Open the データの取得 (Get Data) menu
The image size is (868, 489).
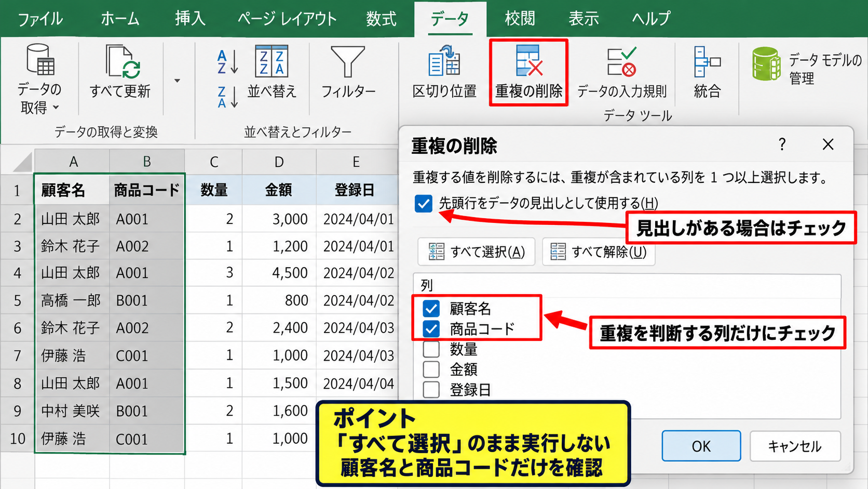(x=39, y=79)
